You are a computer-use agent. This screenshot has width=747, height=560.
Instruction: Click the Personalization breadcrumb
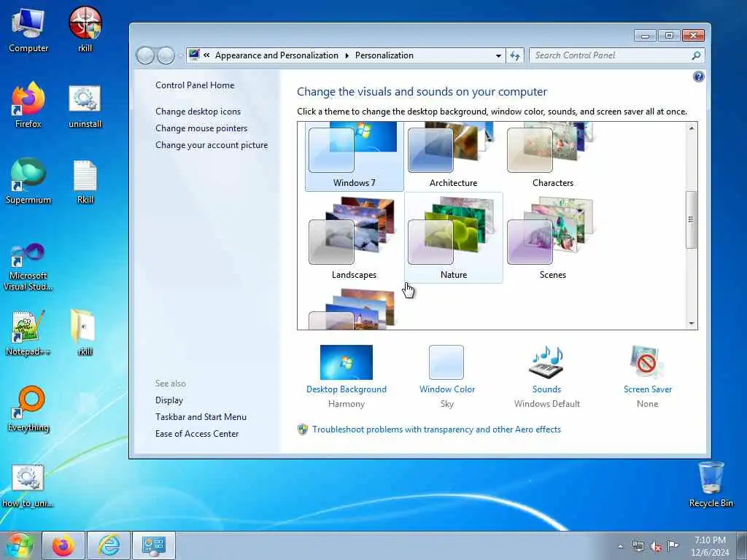pos(384,55)
